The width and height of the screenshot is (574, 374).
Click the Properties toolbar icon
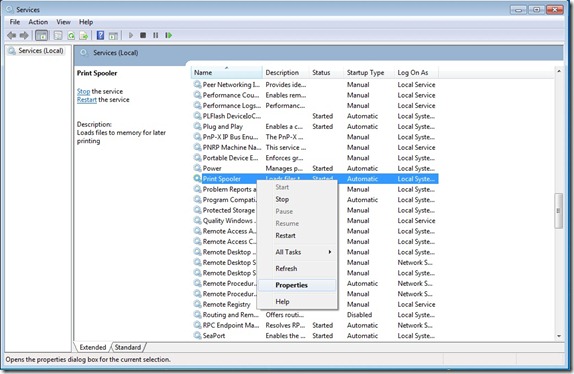point(58,35)
